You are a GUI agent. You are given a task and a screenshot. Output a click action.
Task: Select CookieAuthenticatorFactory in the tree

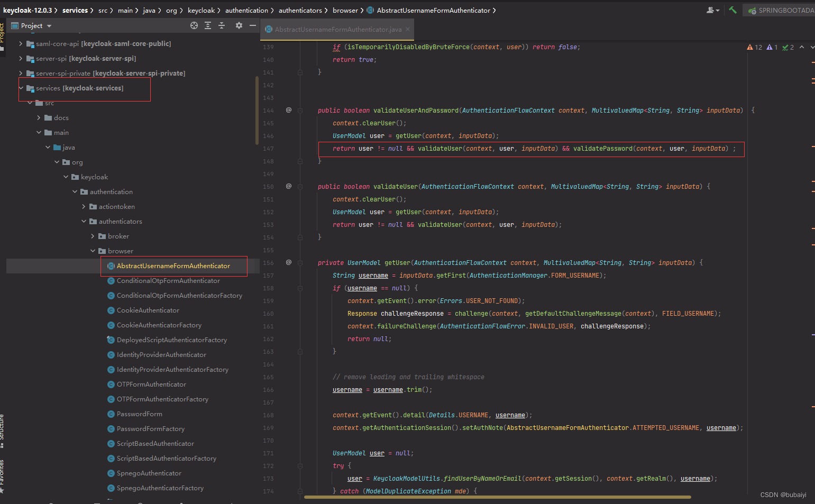(x=159, y=325)
